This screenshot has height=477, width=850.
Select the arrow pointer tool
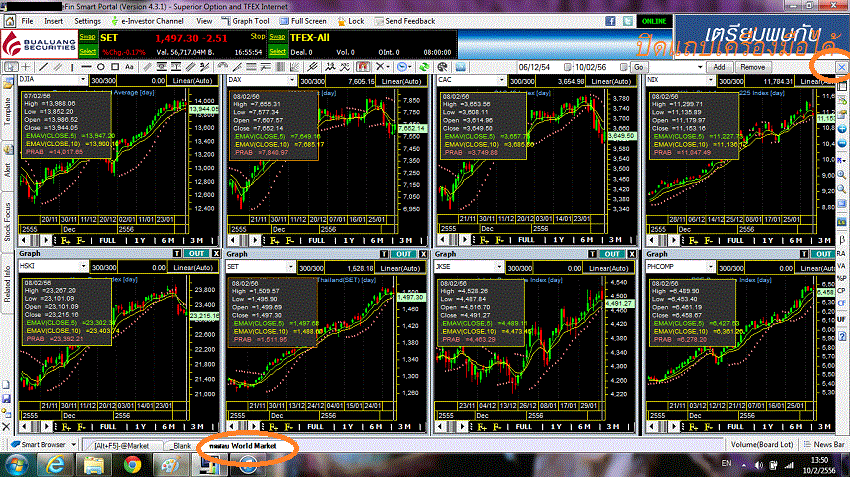pyautogui.click(x=11, y=67)
